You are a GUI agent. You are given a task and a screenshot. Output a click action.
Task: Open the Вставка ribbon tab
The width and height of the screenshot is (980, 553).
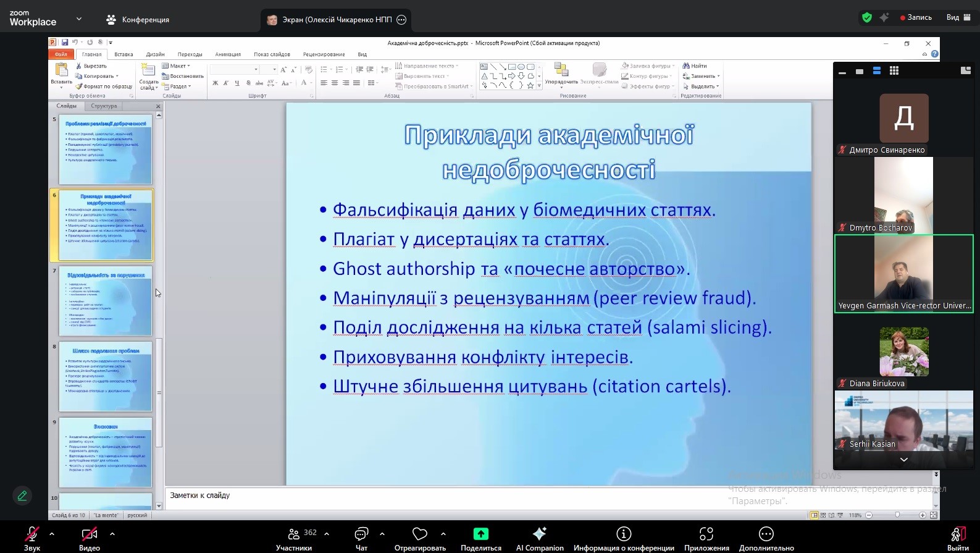(x=124, y=54)
